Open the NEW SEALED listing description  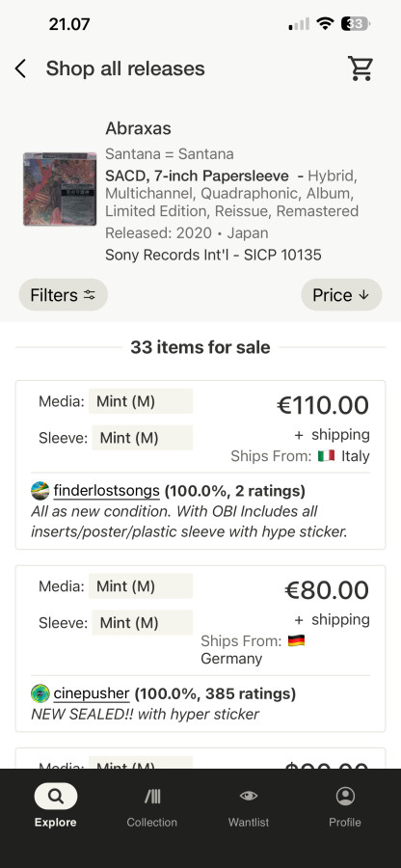point(145,714)
